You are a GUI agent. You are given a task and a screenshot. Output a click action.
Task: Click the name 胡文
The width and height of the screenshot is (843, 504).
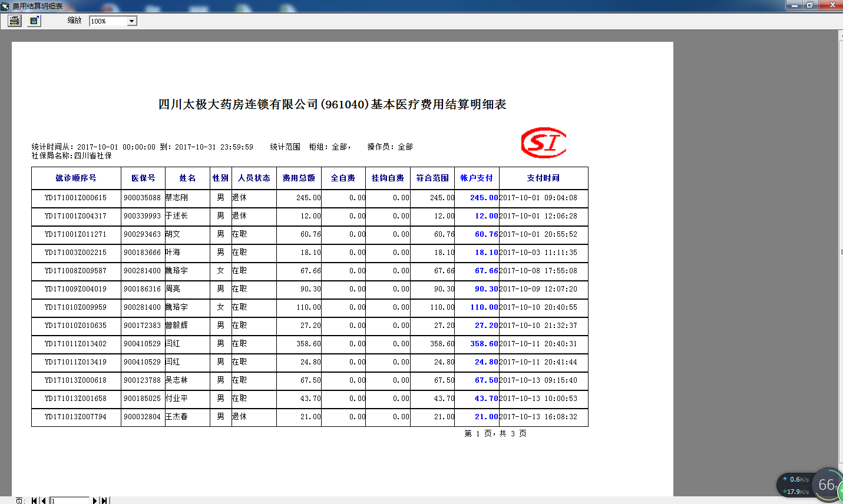[173, 234]
